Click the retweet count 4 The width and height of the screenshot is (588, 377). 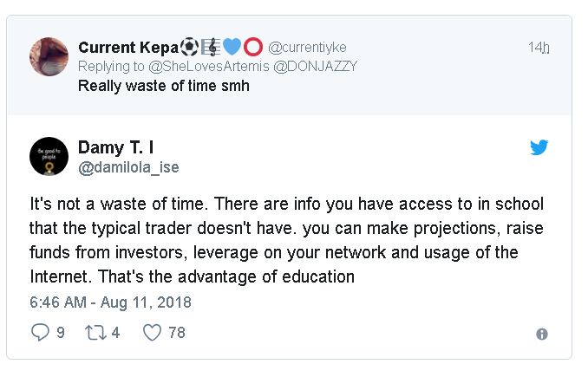click(116, 333)
